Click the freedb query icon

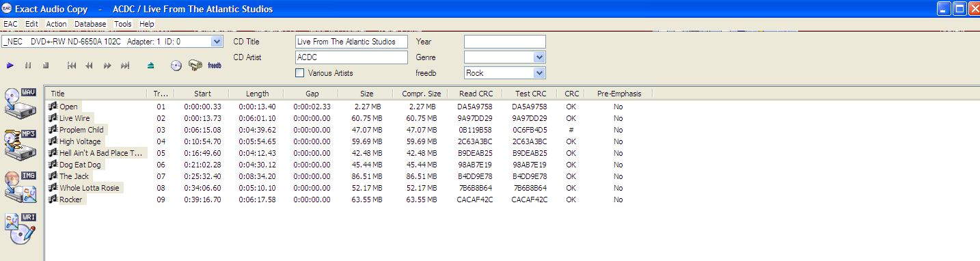(215, 66)
